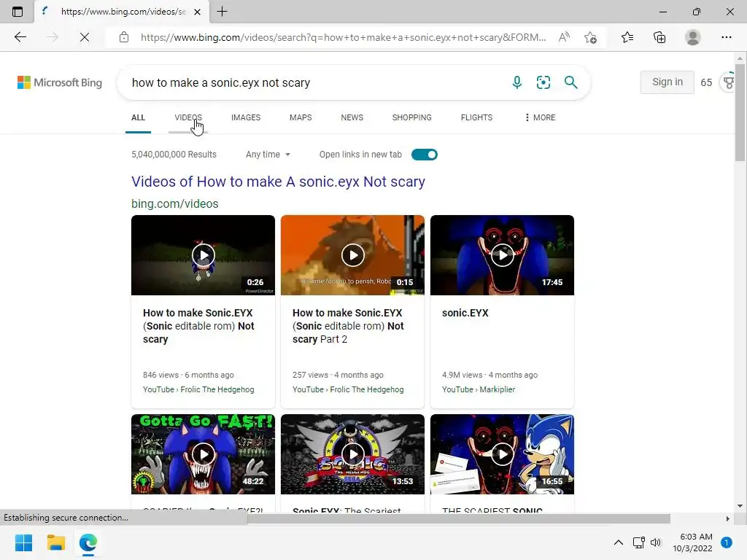This screenshot has width=747, height=560.
Task: Click the browser address bar URL
Action: tap(343, 37)
